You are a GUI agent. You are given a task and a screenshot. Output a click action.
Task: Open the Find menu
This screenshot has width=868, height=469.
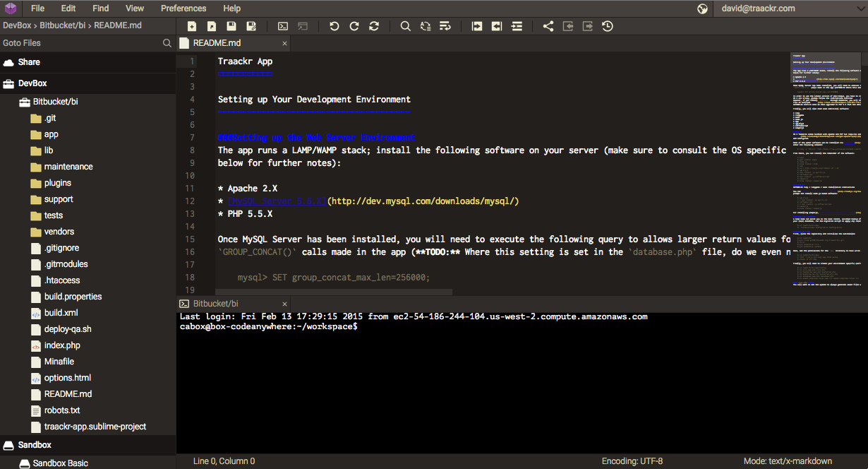tap(101, 8)
